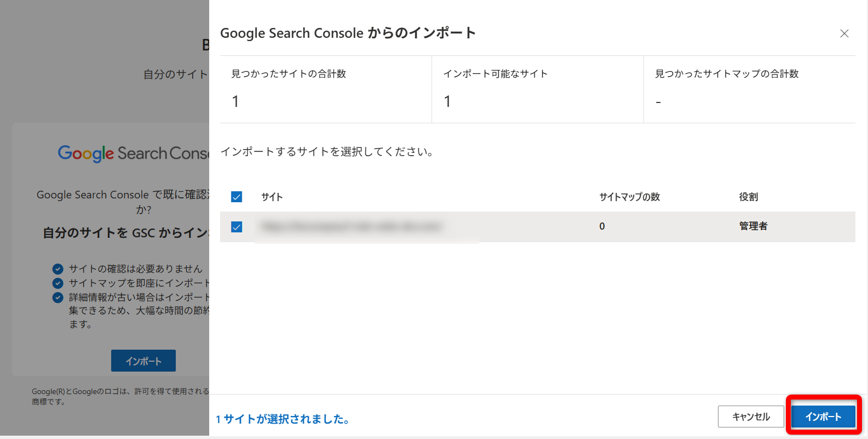Click check icon beside 詳細情報が古い場合は
The image size is (868, 439).
click(x=58, y=297)
